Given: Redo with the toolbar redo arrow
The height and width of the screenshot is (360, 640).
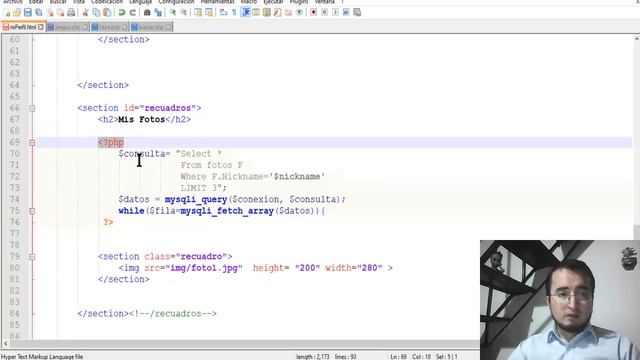Looking at the screenshot, I should coord(133,12).
